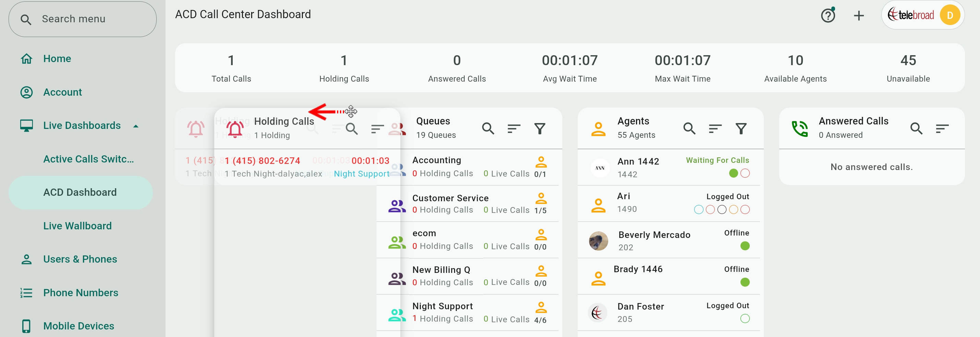Click the Unavailable agents stat

pyautogui.click(x=908, y=68)
